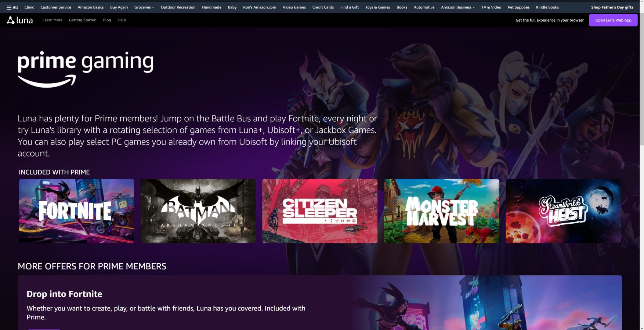Open Video Games category

(294, 7)
